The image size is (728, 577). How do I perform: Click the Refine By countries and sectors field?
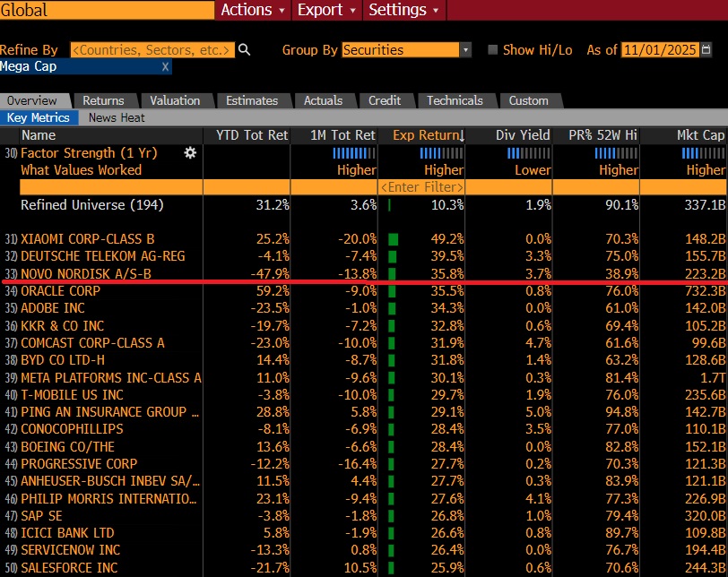[152, 50]
